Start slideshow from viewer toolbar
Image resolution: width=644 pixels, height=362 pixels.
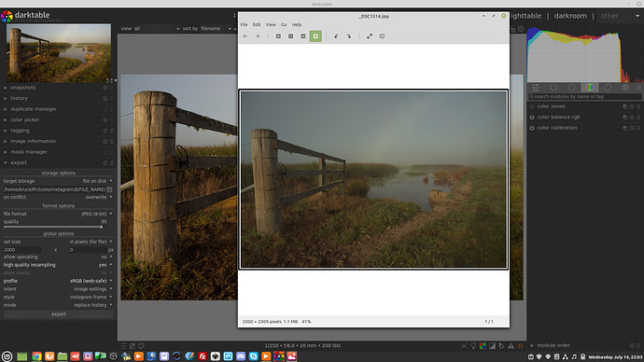coord(382,36)
